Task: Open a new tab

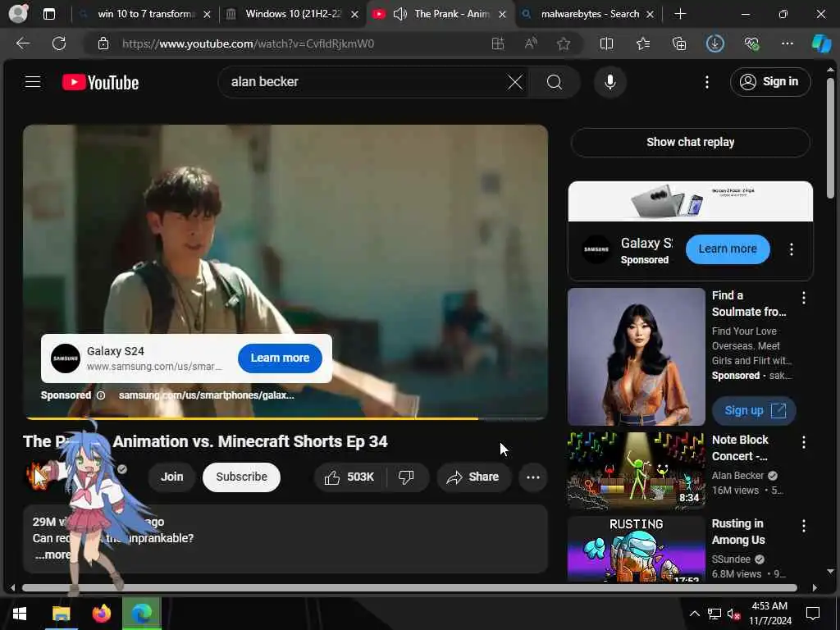Action: pos(680,14)
